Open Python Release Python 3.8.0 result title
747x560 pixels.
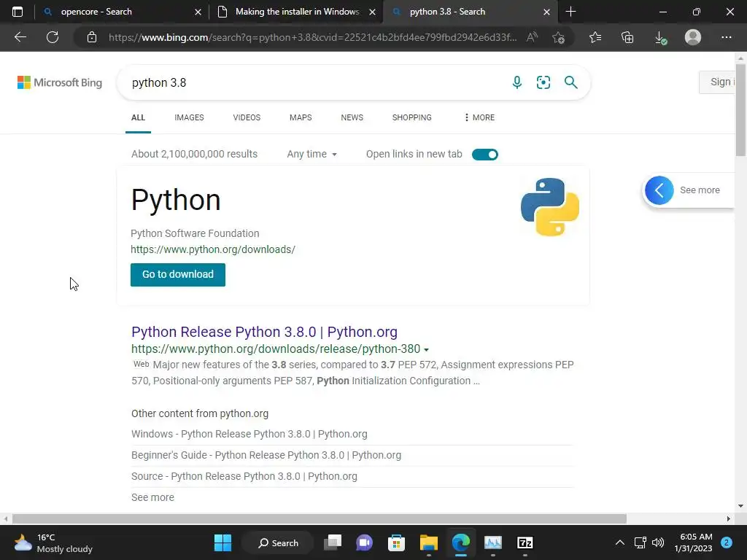(x=264, y=332)
